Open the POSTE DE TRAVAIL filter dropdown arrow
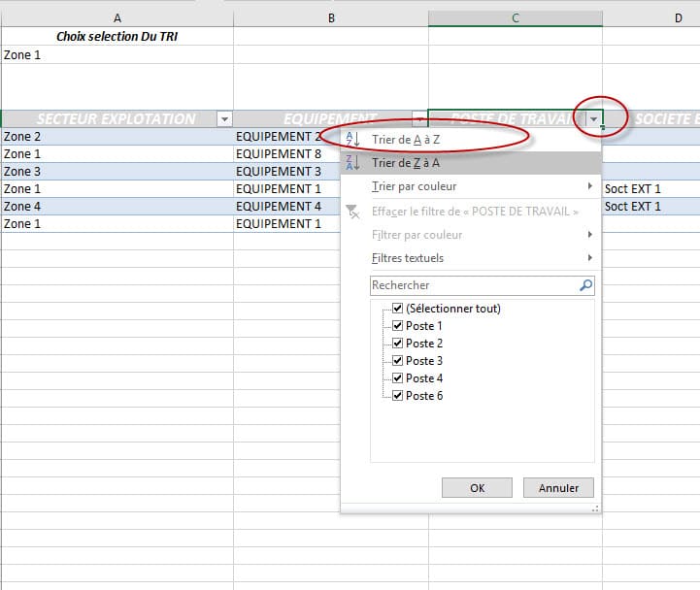700x590 pixels. coord(593,119)
